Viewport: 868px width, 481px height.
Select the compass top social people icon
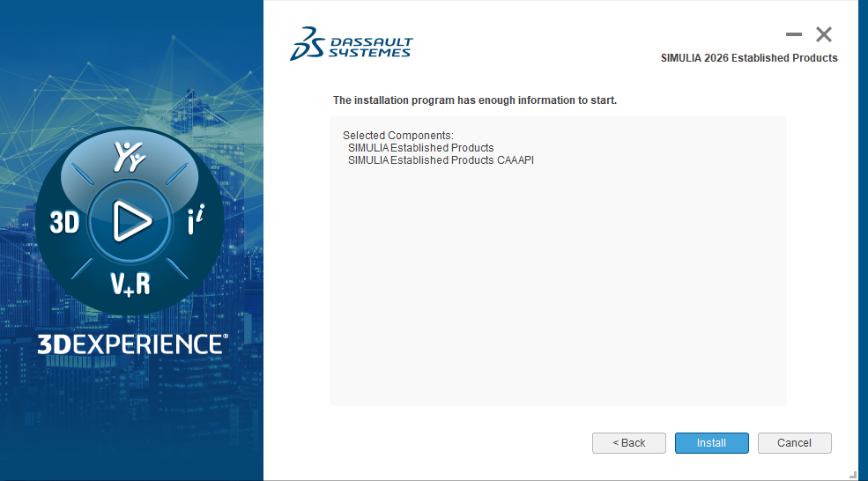(x=130, y=156)
